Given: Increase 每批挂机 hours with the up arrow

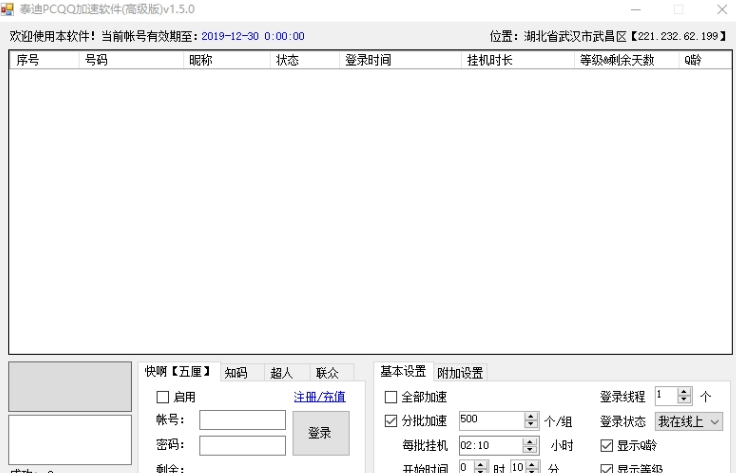Looking at the screenshot, I should [529, 442].
